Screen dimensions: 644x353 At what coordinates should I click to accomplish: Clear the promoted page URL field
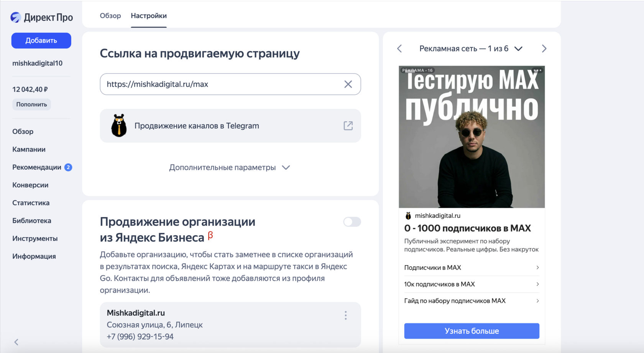348,84
